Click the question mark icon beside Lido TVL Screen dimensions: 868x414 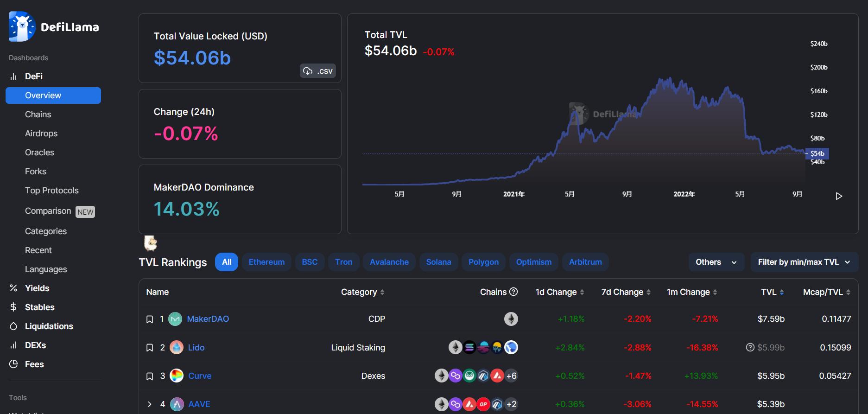[x=750, y=347]
